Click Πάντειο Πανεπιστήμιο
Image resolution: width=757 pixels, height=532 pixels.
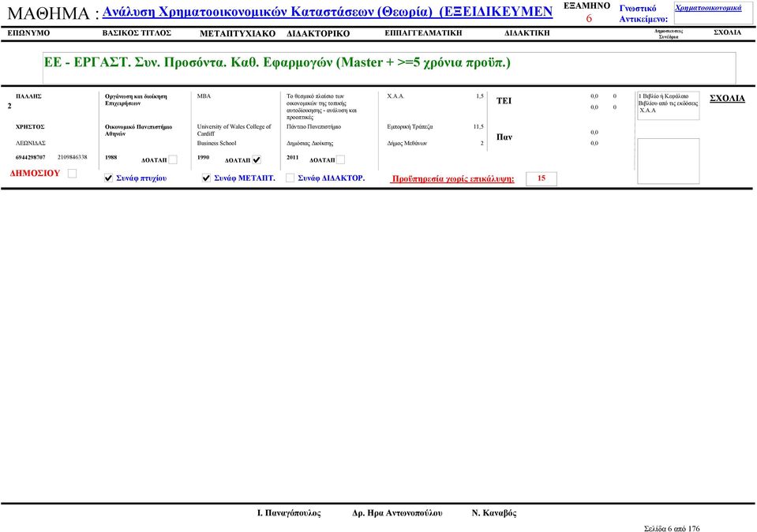314,127
